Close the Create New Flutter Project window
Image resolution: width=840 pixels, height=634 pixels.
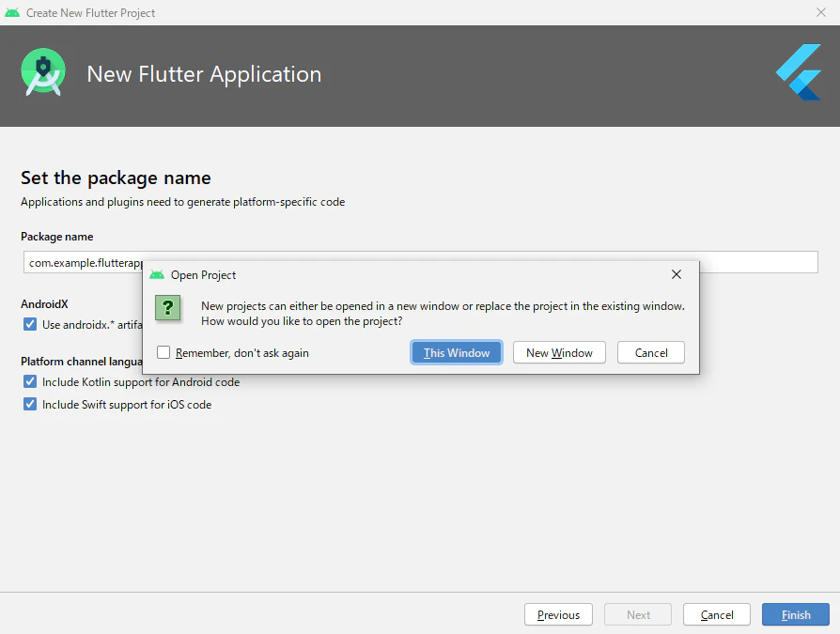[x=820, y=12]
